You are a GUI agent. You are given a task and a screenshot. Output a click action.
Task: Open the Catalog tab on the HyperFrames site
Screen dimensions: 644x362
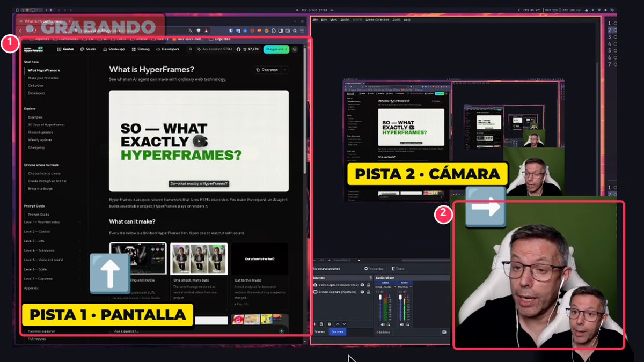141,49
